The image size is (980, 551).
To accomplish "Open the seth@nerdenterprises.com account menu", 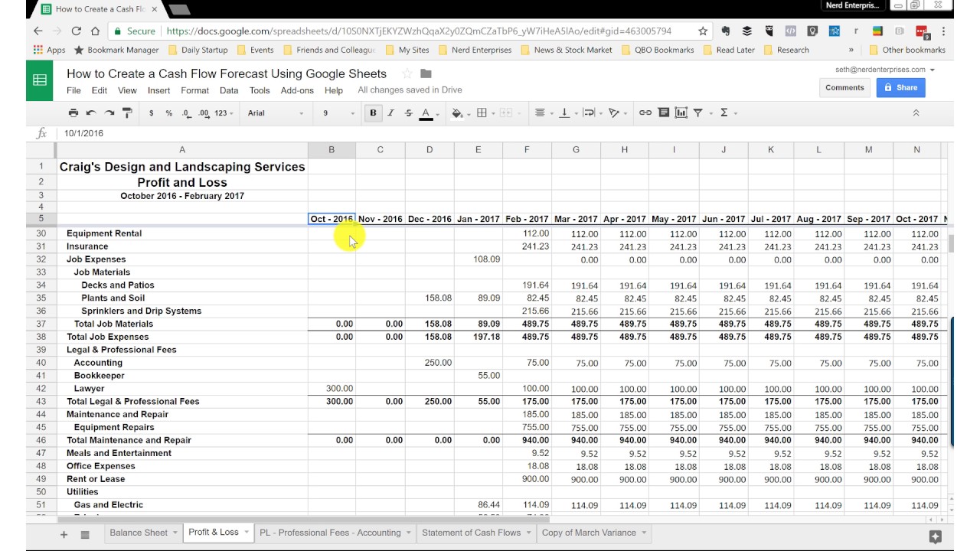I will click(884, 69).
